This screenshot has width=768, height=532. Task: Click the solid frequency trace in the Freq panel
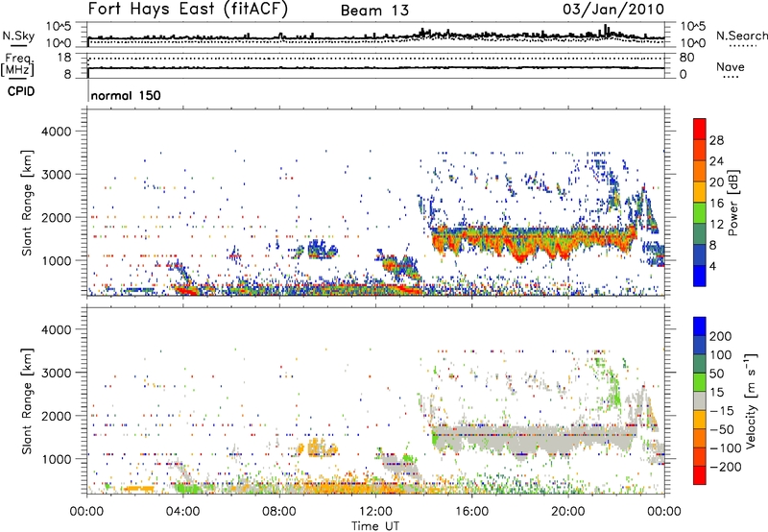376,67
